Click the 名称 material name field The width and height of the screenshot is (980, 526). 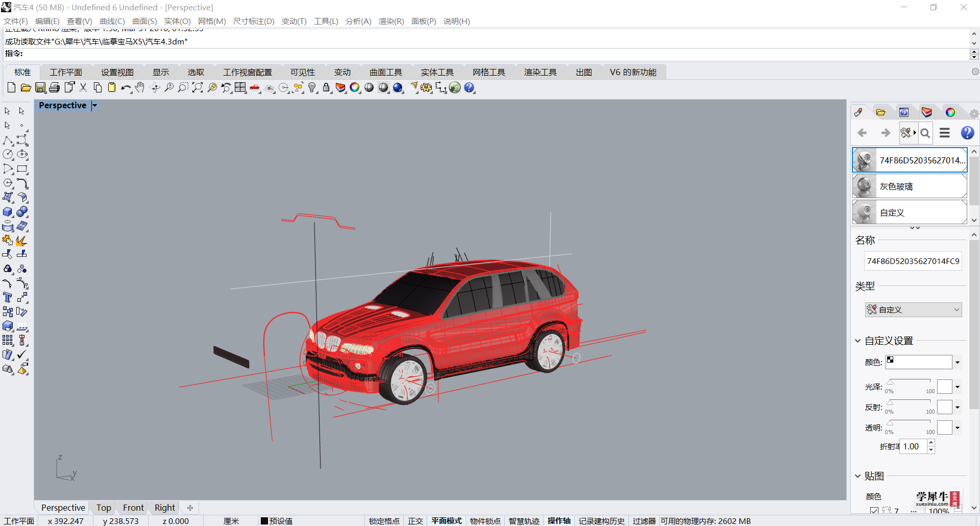tap(913, 261)
